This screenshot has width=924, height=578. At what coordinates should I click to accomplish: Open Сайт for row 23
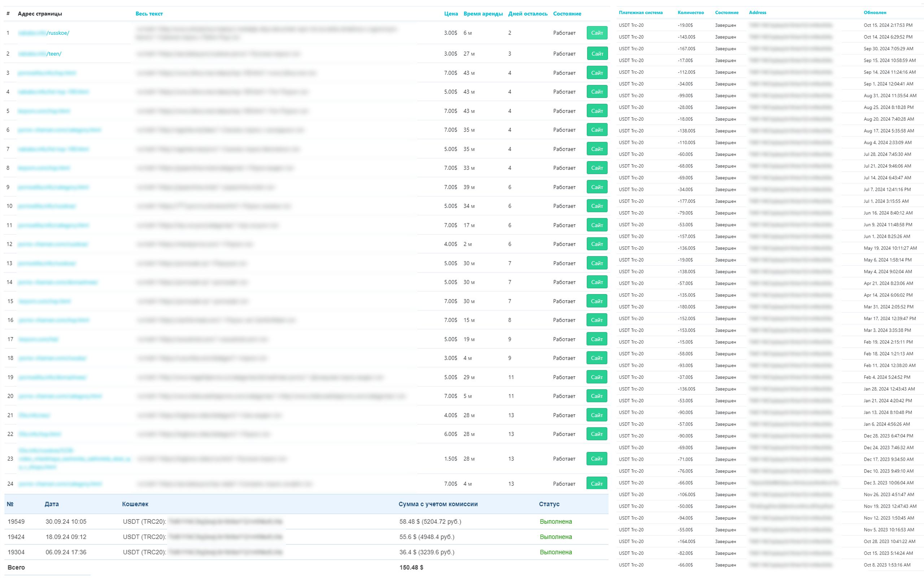(x=597, y=459)
